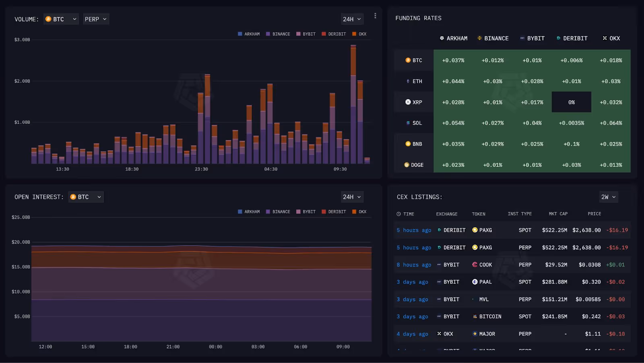644x363 pixels.
Task: Click the Deribit icon in PAXG SPOT row
Action: pyautogui.click(x=439, y=230)
